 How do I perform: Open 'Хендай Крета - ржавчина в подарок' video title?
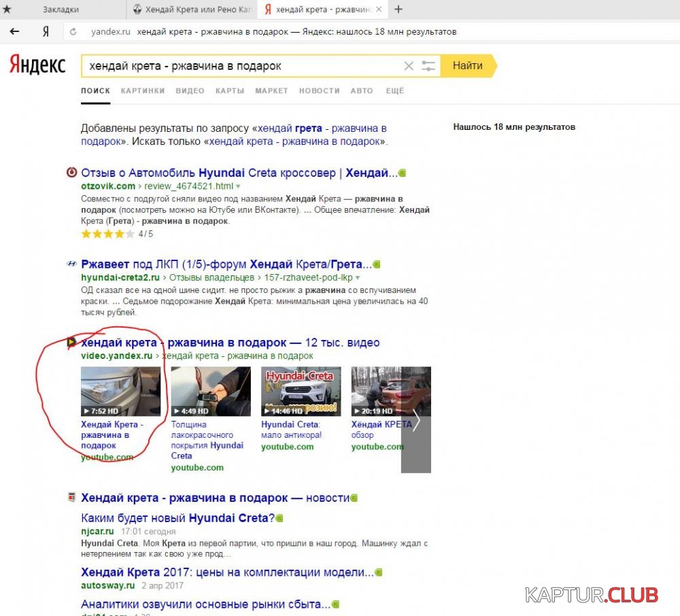click(112, 434)
